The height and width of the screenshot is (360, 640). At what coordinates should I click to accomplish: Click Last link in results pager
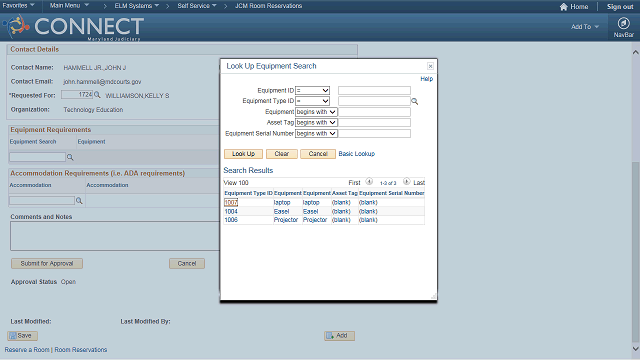[x=419, y=183]
